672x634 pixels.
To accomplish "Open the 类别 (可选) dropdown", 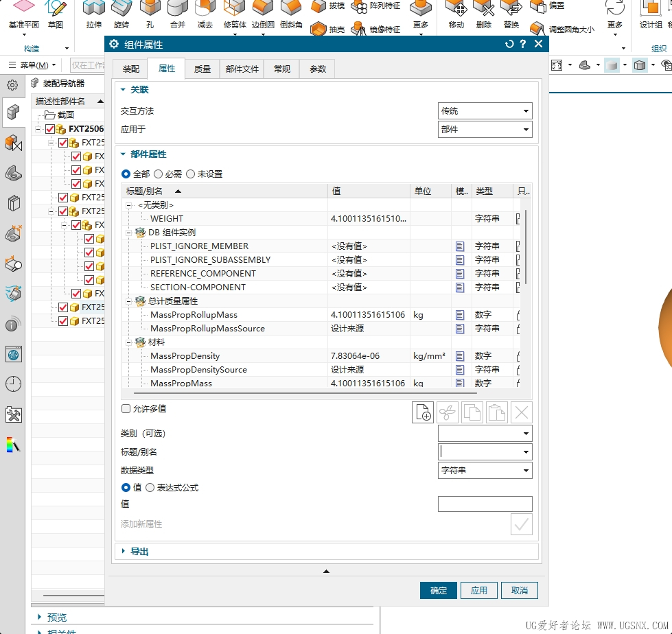I will coord(485,434).
